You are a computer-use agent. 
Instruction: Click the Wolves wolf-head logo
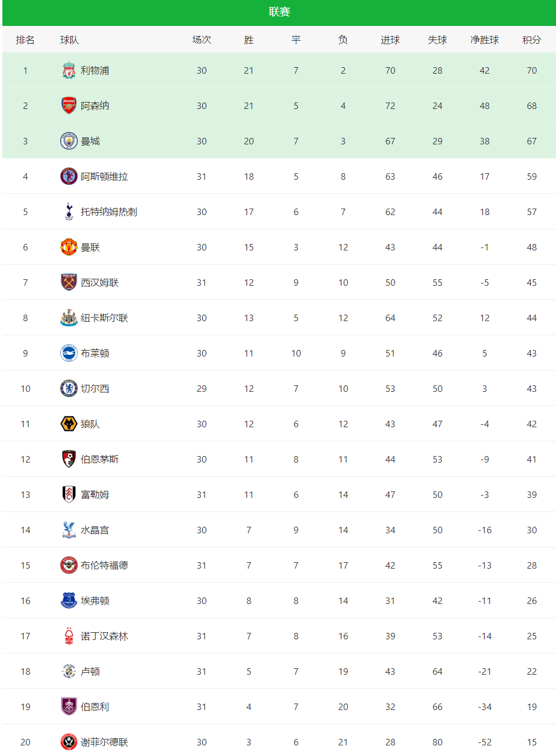pyautogui.click(x=69, y=424)
